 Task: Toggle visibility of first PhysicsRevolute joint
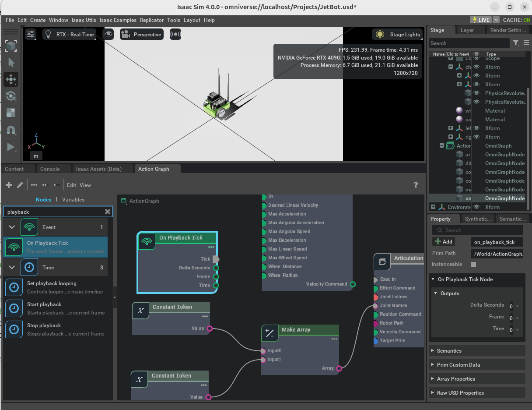pyautogui.click(x=476, y=93)
